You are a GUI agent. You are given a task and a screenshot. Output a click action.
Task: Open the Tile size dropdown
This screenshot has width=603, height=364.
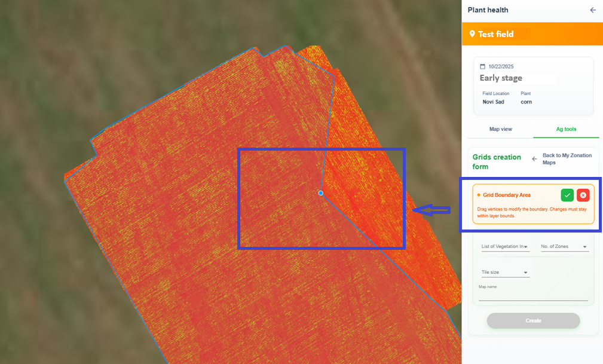click(x=505, y=272)
